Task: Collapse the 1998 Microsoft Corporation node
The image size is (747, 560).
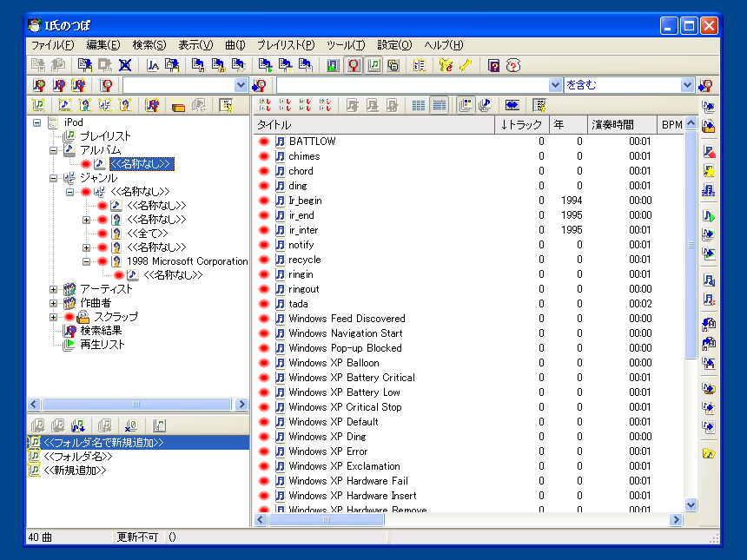Action: pyautogui.click(x=86, y=261)
